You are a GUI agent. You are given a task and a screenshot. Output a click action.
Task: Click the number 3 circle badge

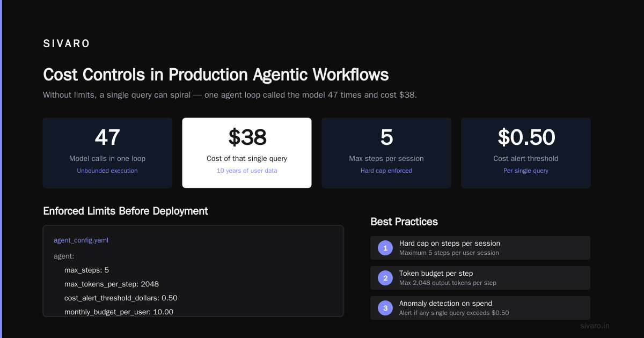pyautogui.click(x=385, y=308)
